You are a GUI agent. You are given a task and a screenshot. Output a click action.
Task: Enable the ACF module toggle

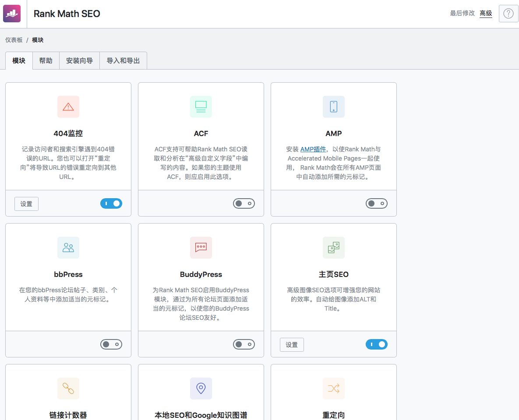(244, 203)
